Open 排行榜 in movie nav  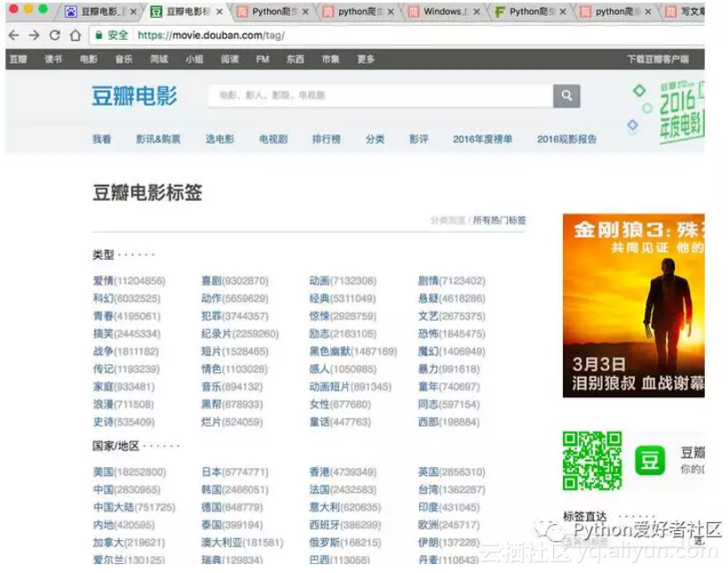tap(327, 139)
